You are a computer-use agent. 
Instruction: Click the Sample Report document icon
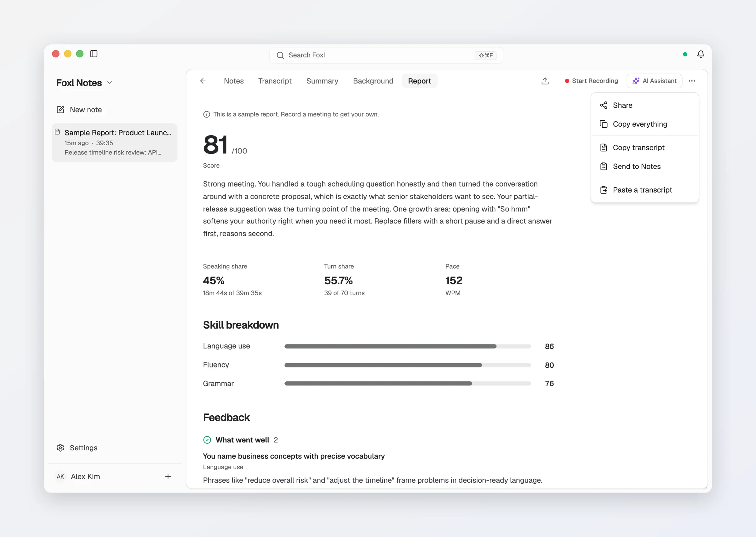click(58, 132)
